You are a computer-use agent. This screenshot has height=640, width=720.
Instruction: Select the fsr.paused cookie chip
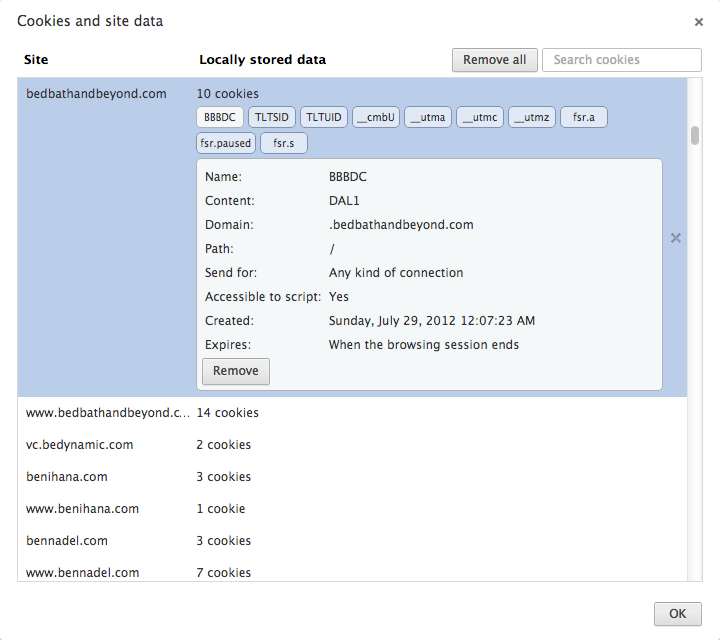225,143
